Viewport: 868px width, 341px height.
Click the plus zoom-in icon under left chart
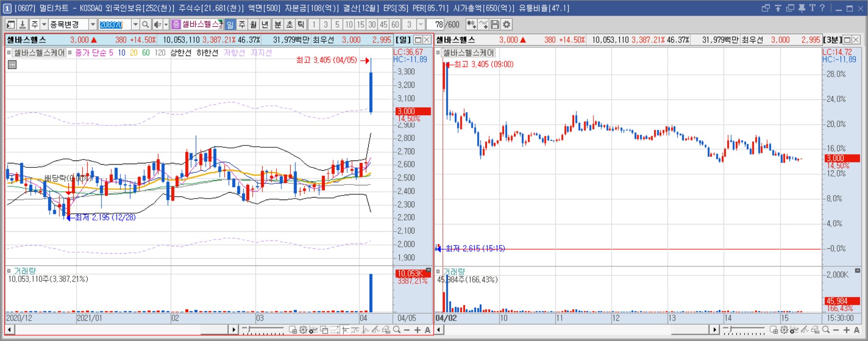point(417,330)
